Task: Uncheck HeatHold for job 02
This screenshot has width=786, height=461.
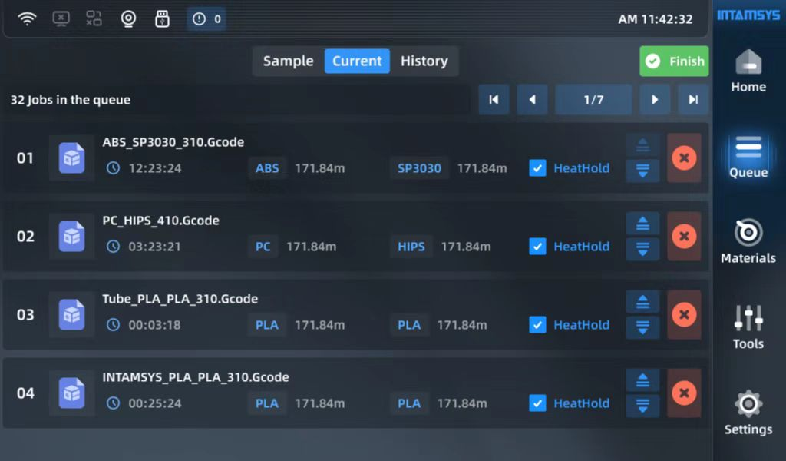Action: (537, 247)
